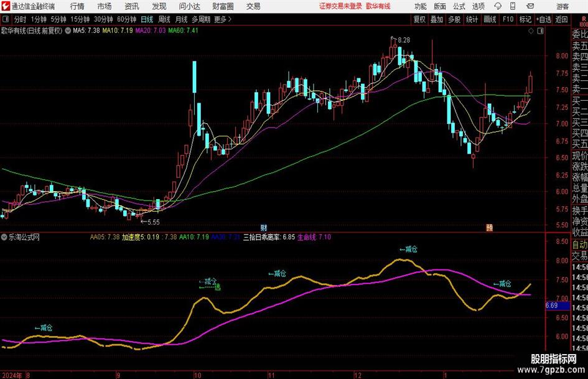Image resolution: width=588 pixels, height=379 pixels.
Task: Open the 功能 menu
Action: click(421, 6)
